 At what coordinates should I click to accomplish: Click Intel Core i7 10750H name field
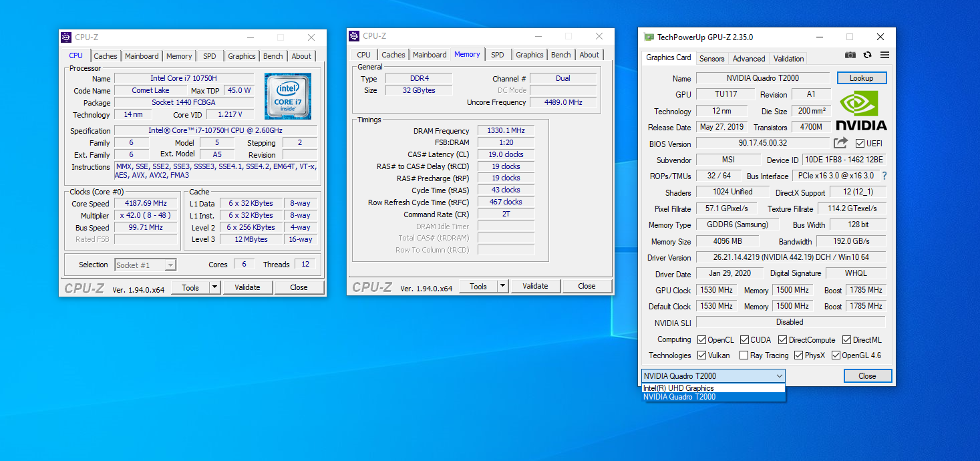click(184, 78)
